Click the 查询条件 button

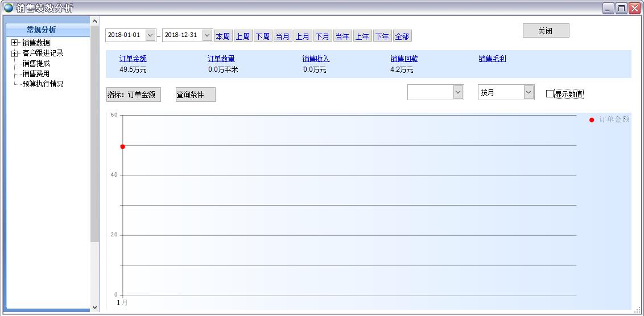pyautogui.click(x=195, y=95)
